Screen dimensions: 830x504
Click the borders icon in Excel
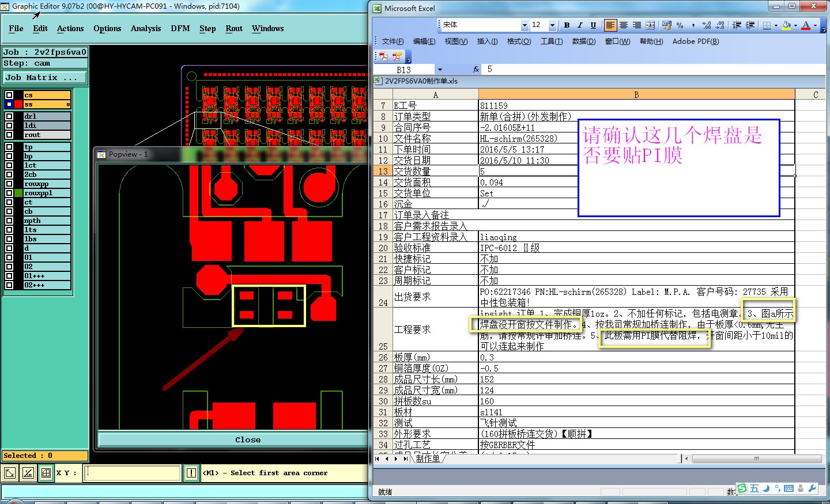click(x=767, y=25)
